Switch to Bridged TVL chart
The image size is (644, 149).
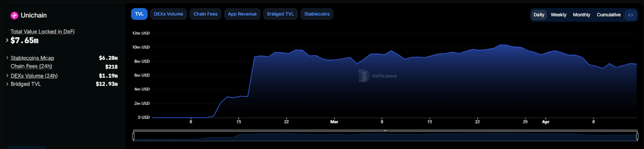[x=281, y=14]
